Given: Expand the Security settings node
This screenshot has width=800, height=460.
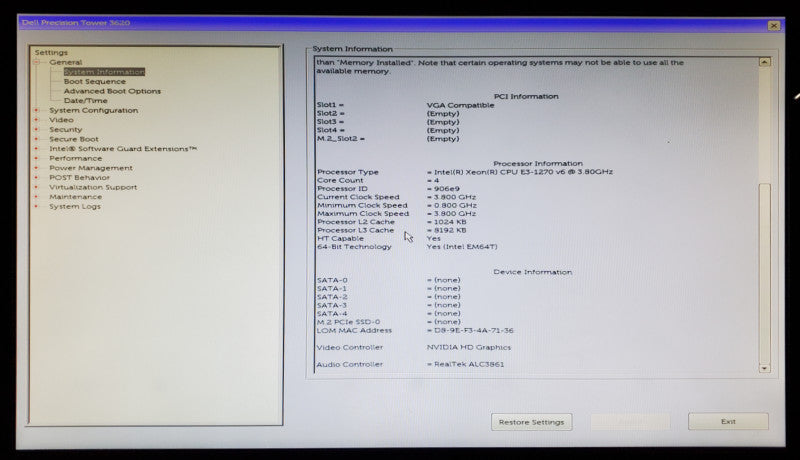Looking at the screenshot, I should (36, 130).
